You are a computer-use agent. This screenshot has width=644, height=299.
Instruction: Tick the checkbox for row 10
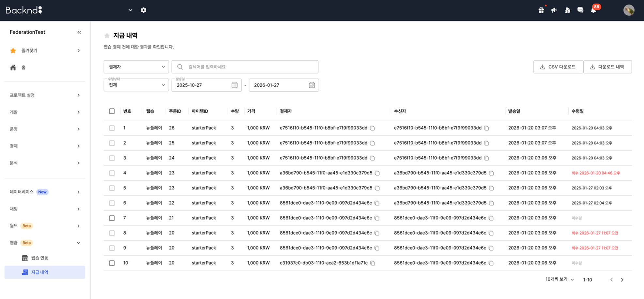(112, 263)
